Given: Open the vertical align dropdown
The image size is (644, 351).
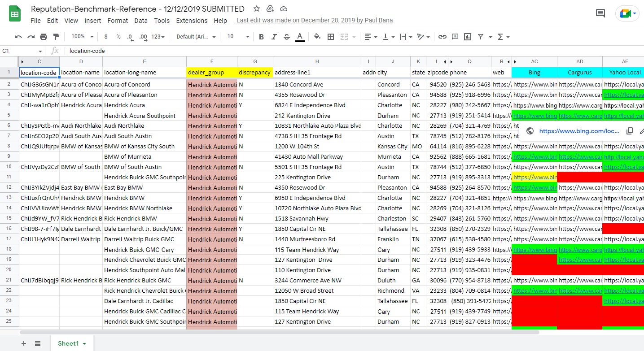Looking at the screenshot, I should pyautogui.click(x=388, y=37).
